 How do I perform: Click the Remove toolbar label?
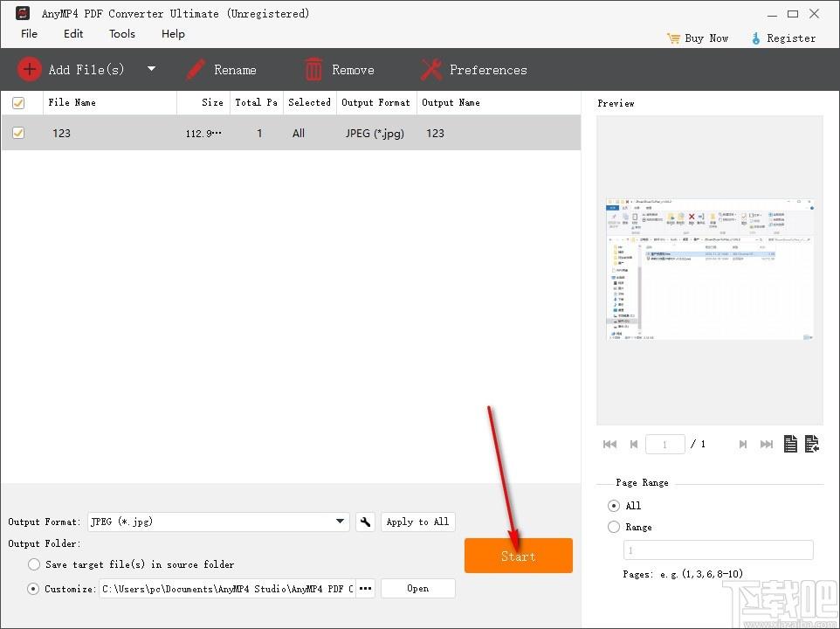point(353,70)
